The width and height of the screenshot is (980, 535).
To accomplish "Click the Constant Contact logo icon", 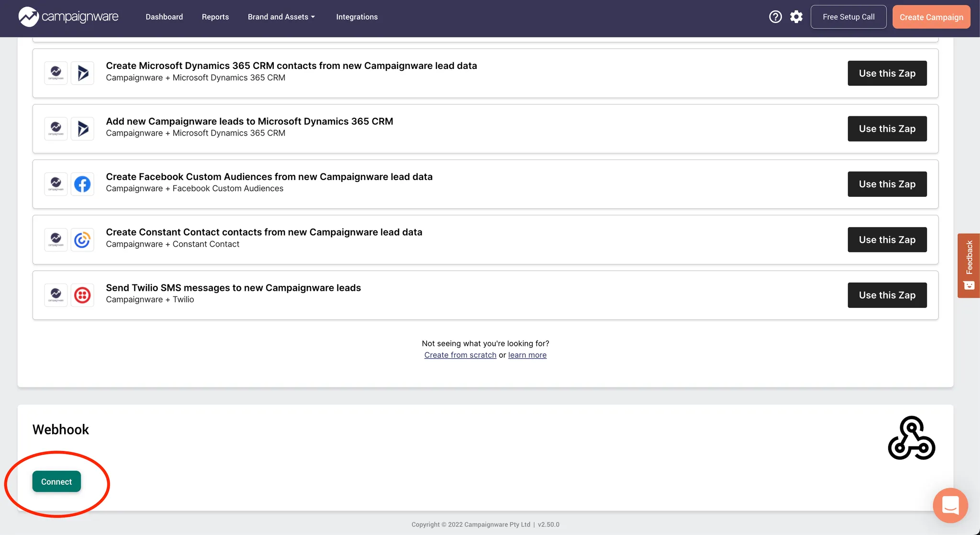I will point(82,240).
